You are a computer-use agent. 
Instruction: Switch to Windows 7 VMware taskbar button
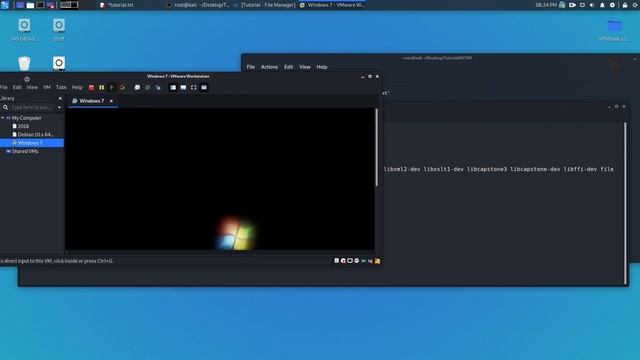click(332, 5)
